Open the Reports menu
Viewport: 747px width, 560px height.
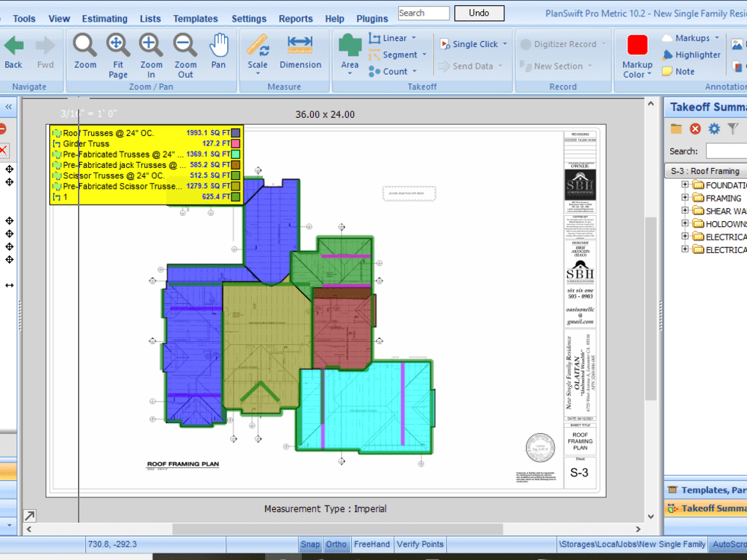[295, 19]
